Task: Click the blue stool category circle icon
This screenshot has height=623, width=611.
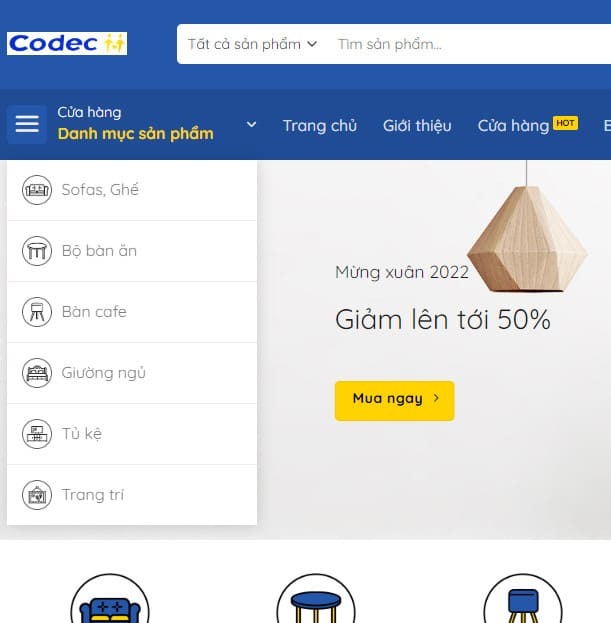Action: (x=523, y=599)
